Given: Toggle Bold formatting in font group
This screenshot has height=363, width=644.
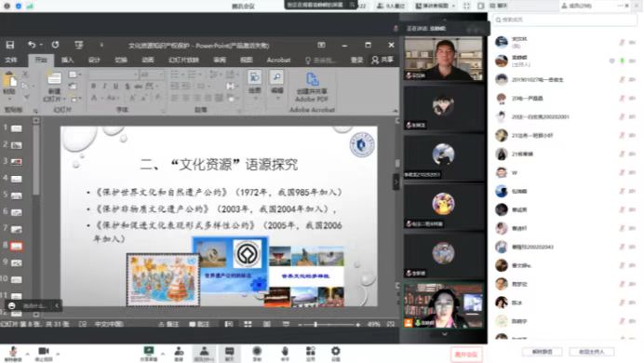Looking at the screenshot, I should click(94, 86).
